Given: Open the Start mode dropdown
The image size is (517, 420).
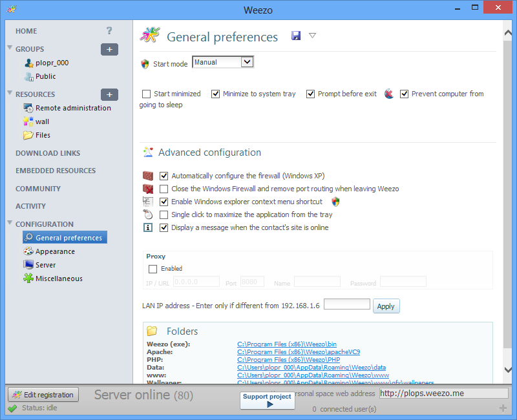Looking at the screenshot, I should [x=247, y=62].
